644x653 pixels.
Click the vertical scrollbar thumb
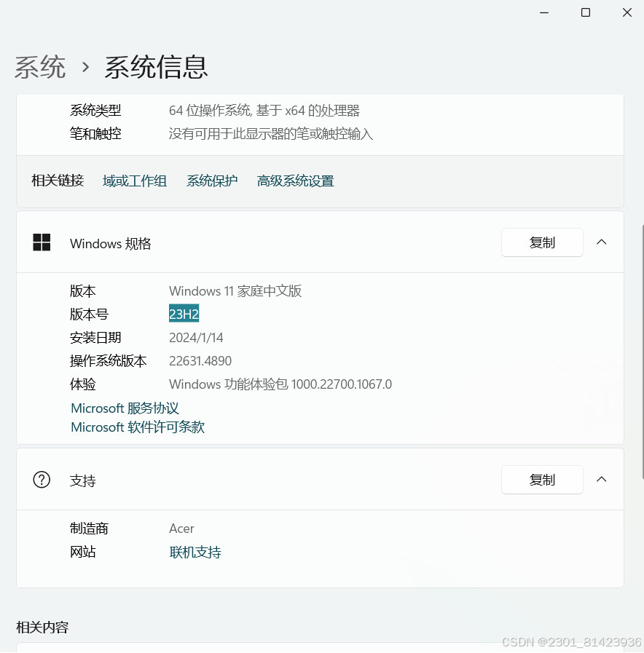pyautogui.click(x=643, y=352)
